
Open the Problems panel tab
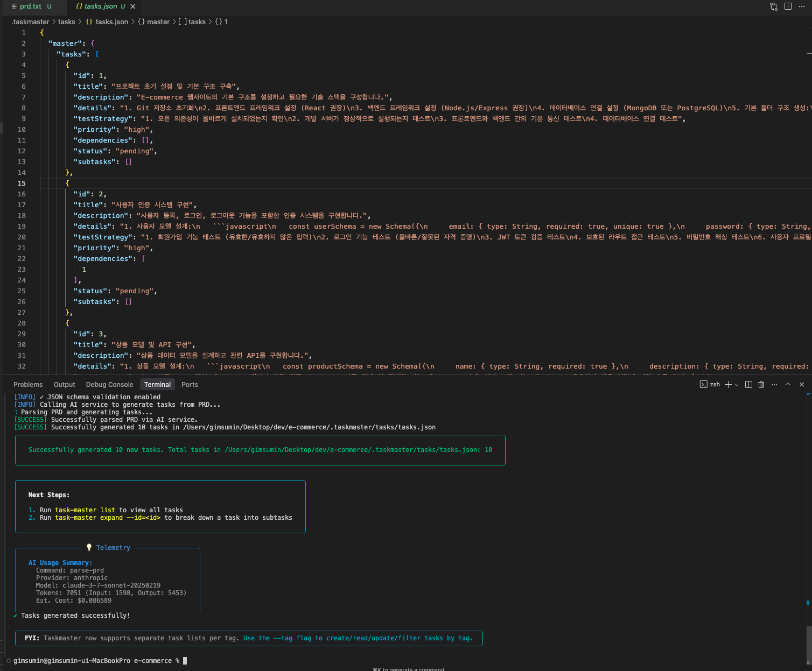click(x=28, y=384)
